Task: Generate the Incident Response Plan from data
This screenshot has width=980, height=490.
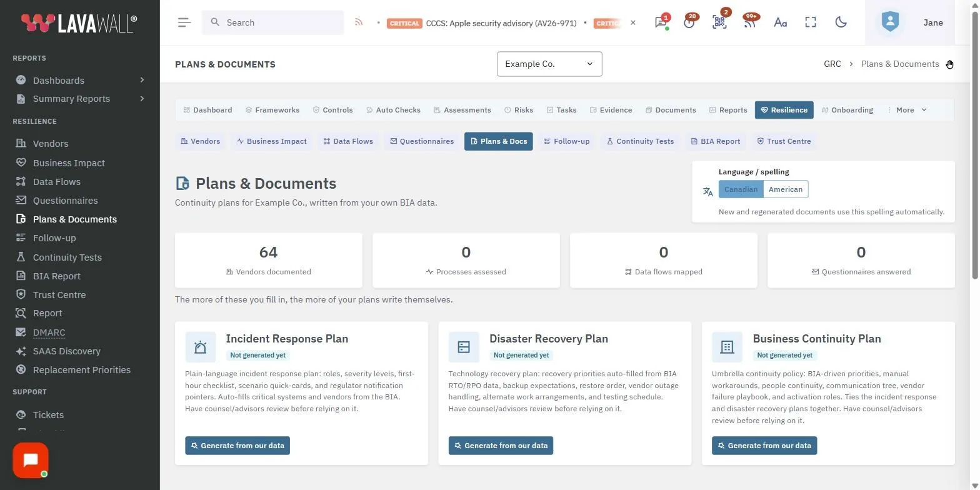Action: click(237, 446)
